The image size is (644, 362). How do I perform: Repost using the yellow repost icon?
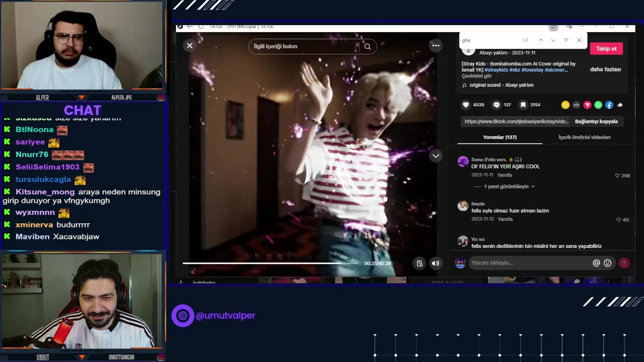[566, 105]
